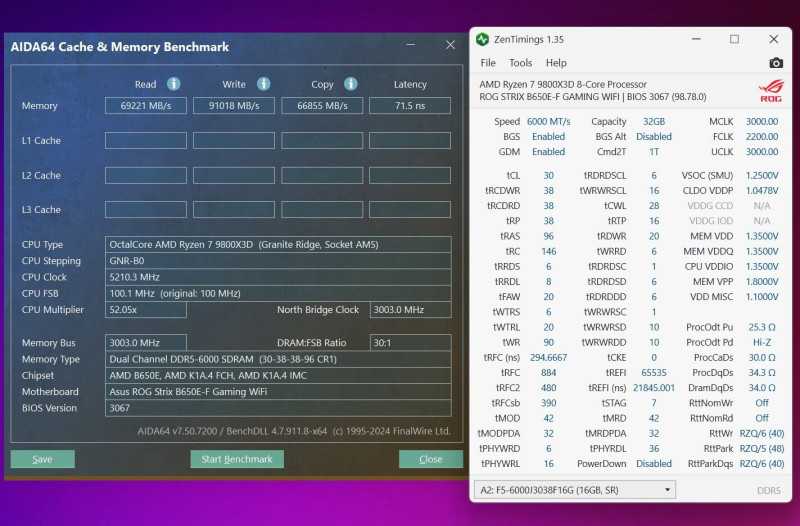Click the CLDO VDDP value 1.0478V

762,191
